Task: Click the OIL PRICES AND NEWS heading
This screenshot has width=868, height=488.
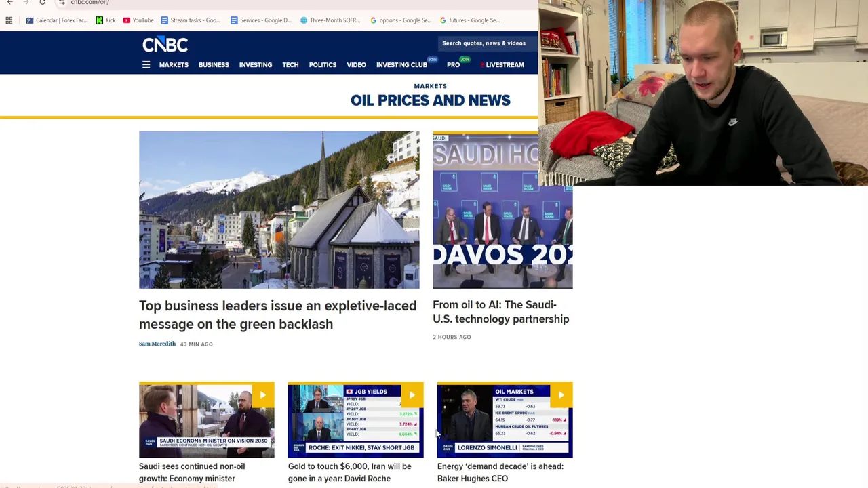Action: pyautogui.click(x=431, y=100)
